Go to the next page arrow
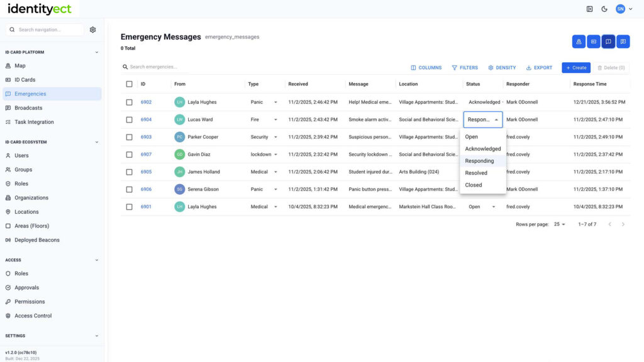644x362 pixels. 623,224
